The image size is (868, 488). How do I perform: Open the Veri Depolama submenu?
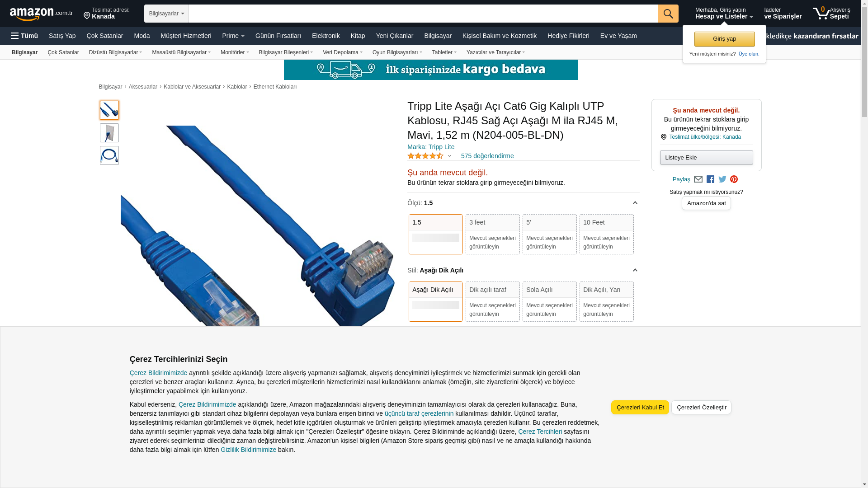(343, 52)
